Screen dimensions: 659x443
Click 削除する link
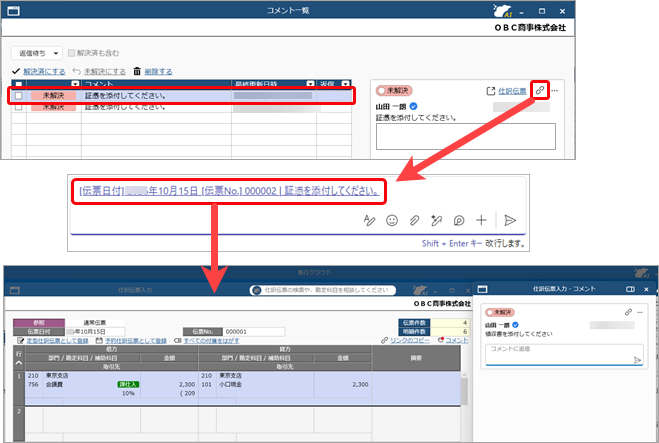click(158, 71)
